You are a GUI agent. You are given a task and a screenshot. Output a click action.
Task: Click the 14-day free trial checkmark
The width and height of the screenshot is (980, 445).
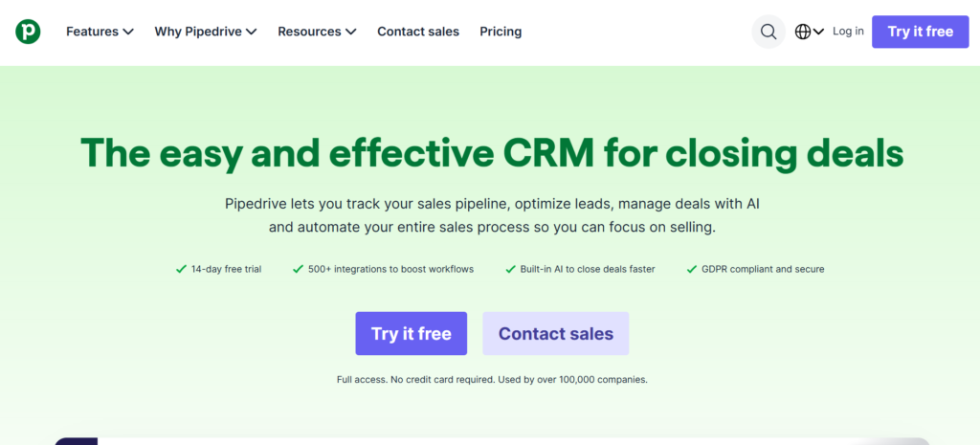tap(181, 269)
